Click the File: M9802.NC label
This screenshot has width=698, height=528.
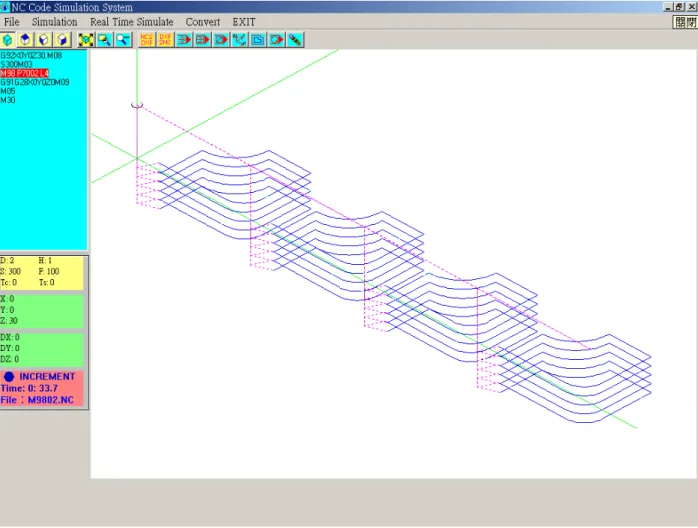(x=37, y=400)
